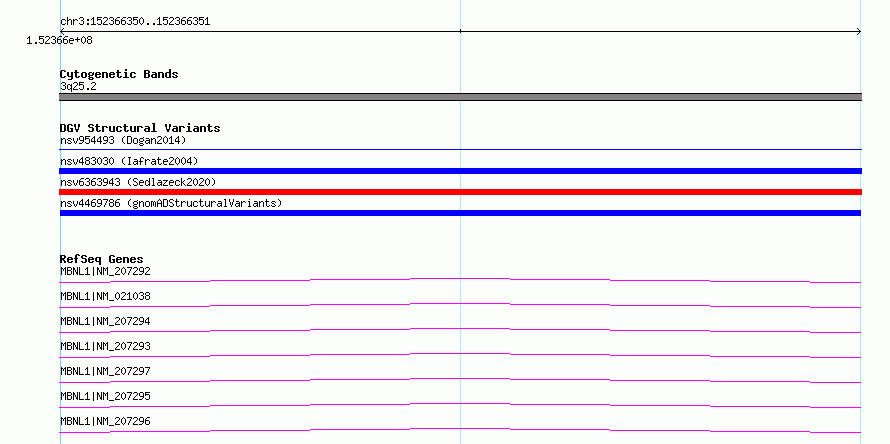Open transcript MBNL1|NM_021038 label
Image resolution: width=890 pixels, height=444 pixels.
[105, 296]
